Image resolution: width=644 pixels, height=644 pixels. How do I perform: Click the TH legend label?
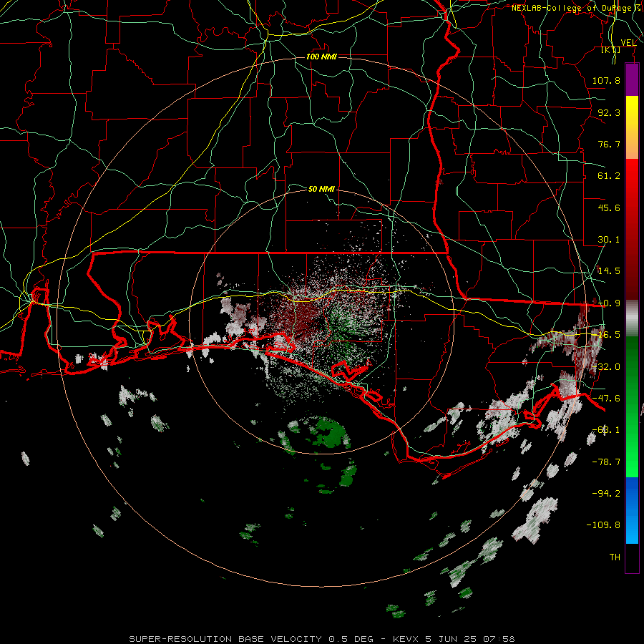(615, 557)
